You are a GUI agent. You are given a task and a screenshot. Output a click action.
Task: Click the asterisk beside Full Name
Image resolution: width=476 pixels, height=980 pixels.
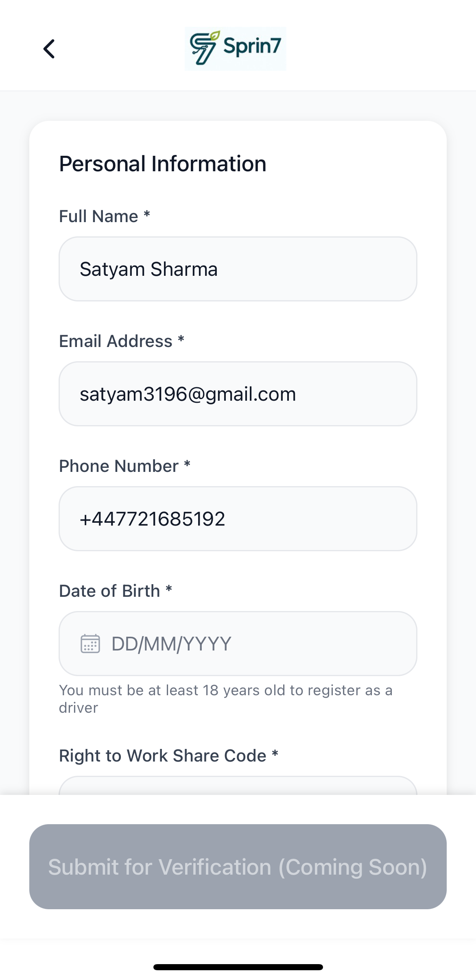[x=147, y=214]
